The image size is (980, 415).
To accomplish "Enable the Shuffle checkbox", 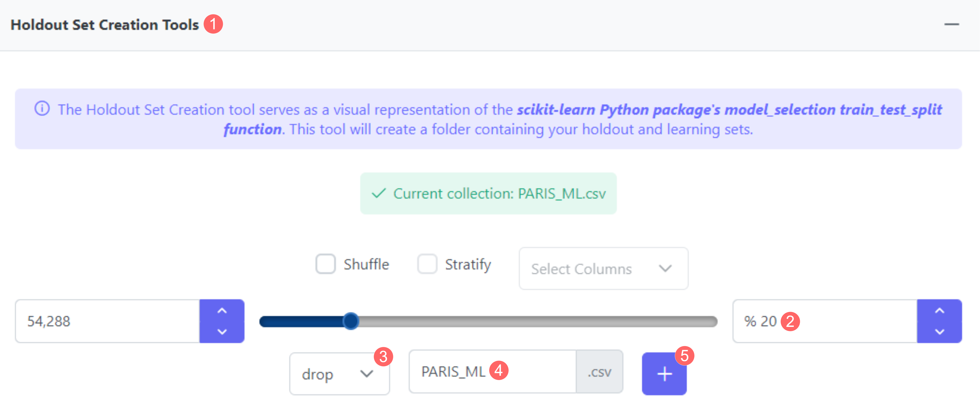I will tap(325, 264).
